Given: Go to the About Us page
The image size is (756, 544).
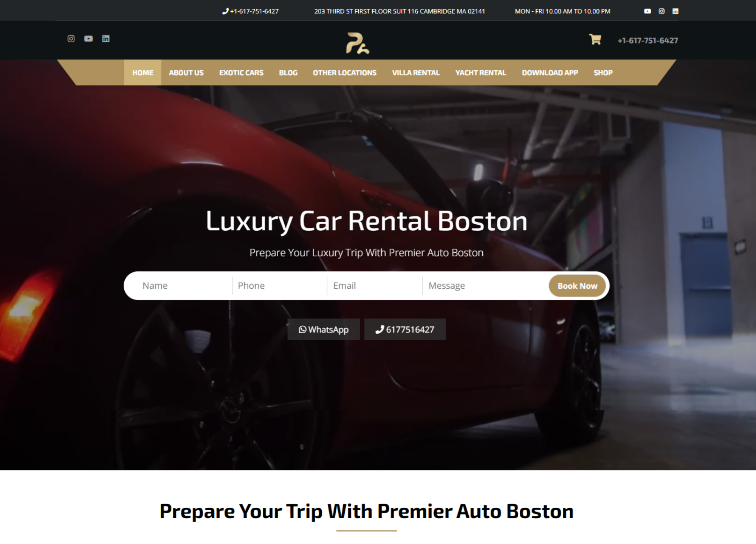Looking at the screenshot, I should (x=186, y=73).
